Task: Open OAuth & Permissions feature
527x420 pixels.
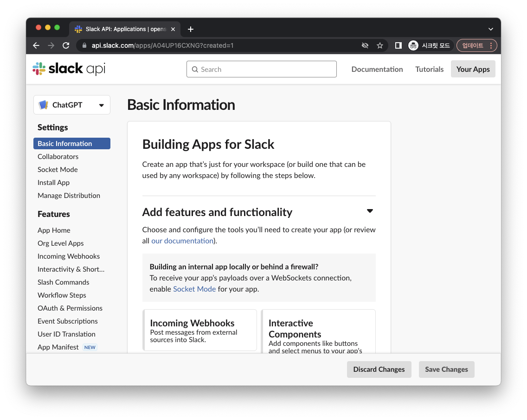Action: (x=70, y=308)
